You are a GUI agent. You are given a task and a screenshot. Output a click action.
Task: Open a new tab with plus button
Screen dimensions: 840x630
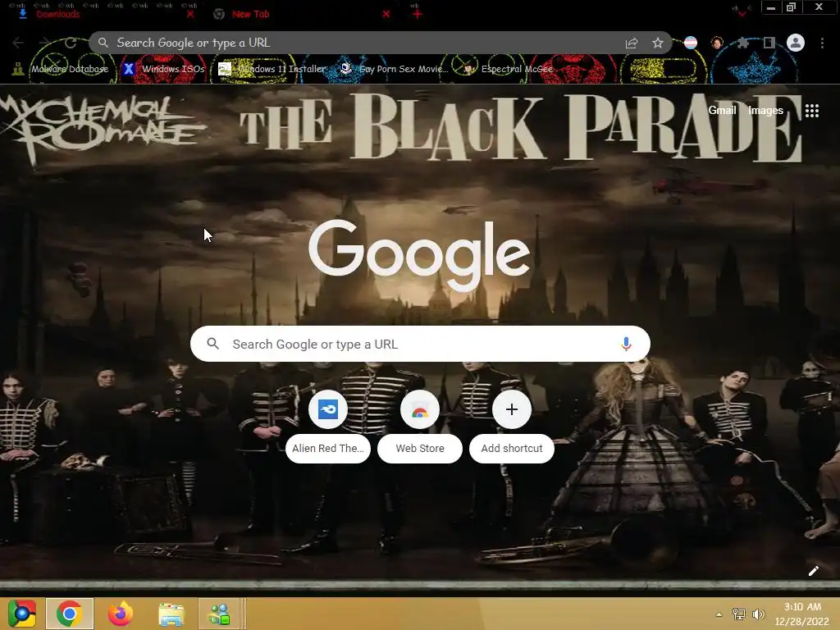click(x=418, y=15)
